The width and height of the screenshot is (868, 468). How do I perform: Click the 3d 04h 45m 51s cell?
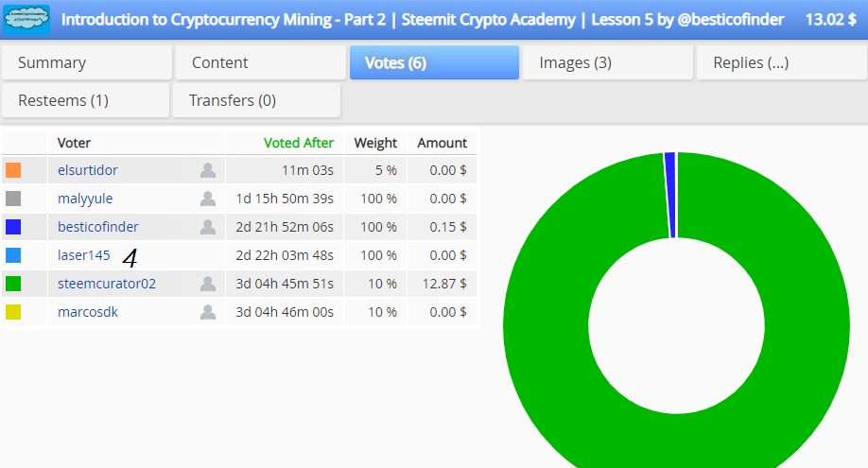click(x=285, y=284)
